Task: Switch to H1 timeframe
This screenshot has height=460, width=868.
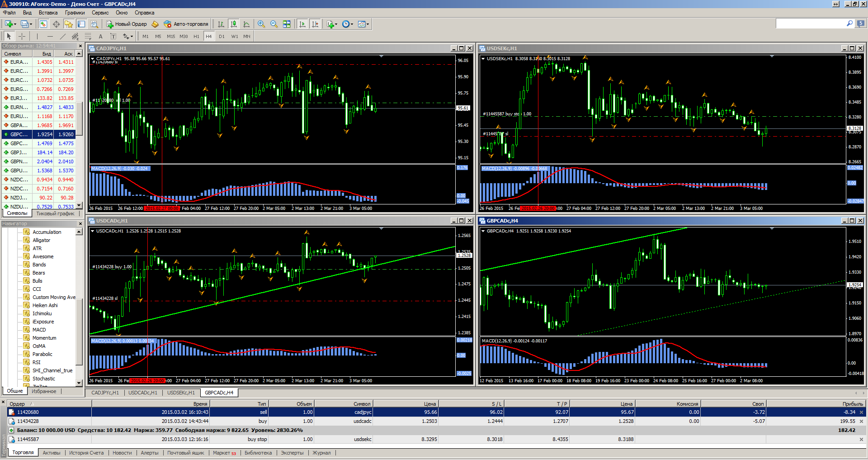Action: pyautogui.click(x=196, y=36)
